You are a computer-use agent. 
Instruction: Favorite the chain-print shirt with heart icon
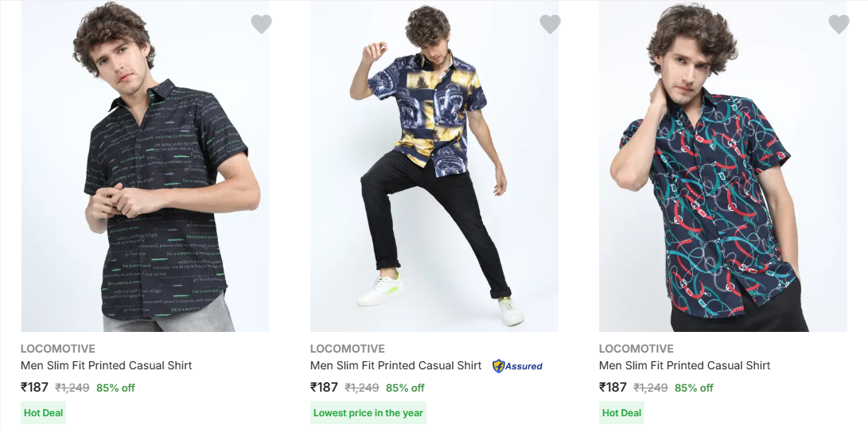[x=839, y=24]
